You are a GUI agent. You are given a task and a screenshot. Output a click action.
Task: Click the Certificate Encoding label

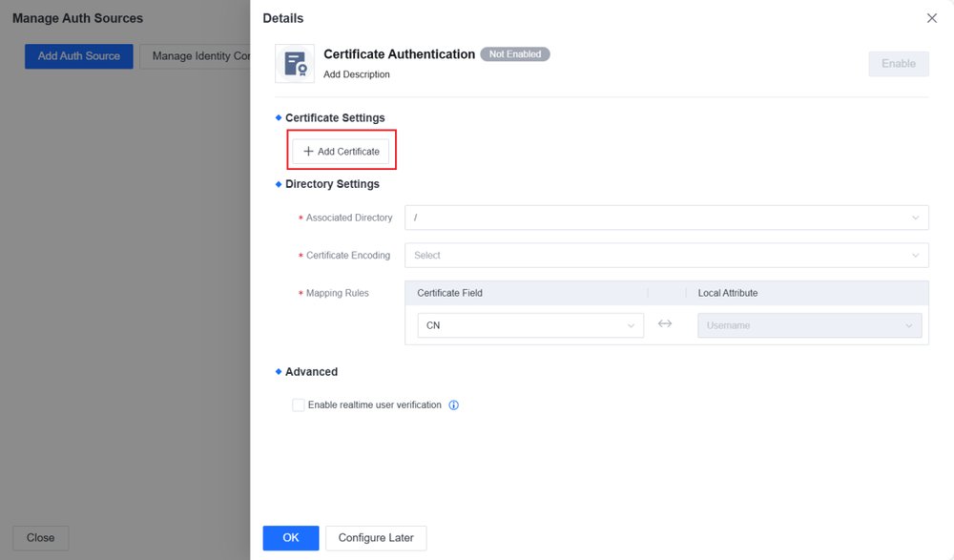[x=348, y=256]
